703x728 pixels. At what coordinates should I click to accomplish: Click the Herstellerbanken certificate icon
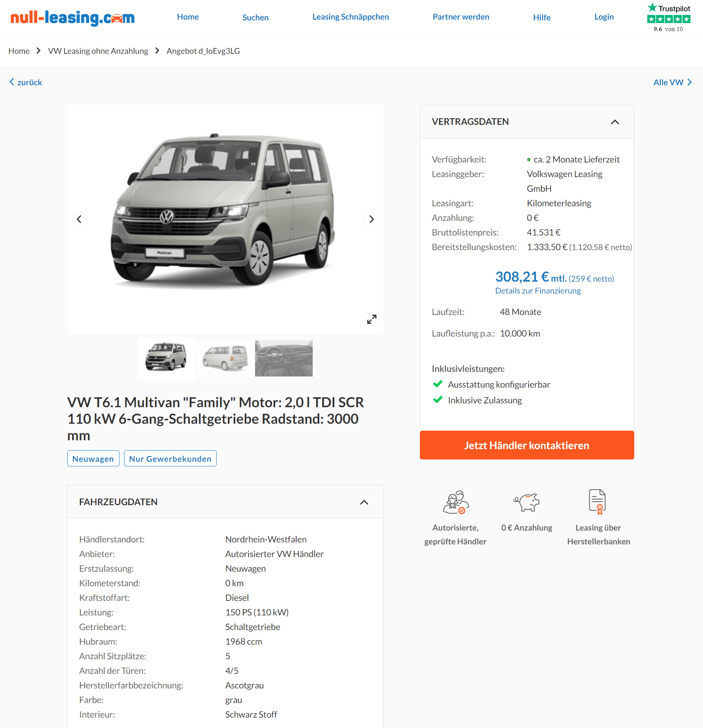(597, 502)
